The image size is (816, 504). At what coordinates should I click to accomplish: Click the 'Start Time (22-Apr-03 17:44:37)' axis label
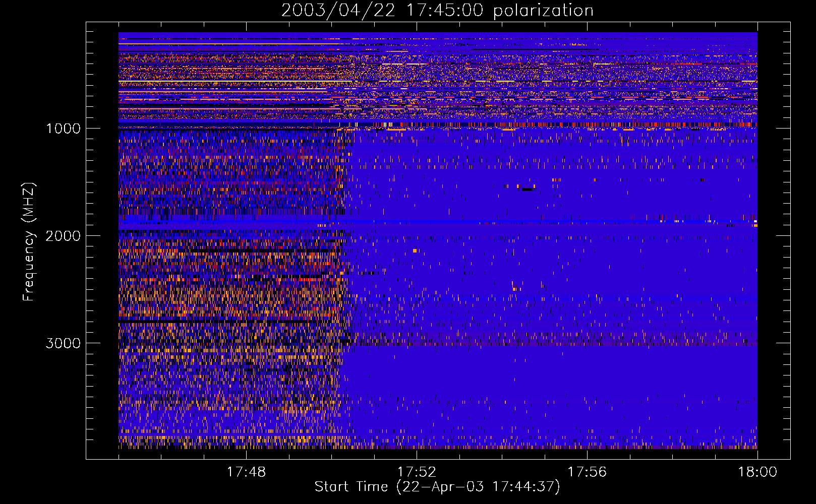point(437,487)
